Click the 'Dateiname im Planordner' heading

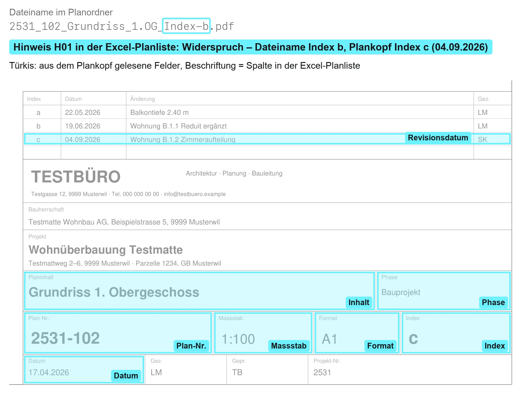(61, 12)
